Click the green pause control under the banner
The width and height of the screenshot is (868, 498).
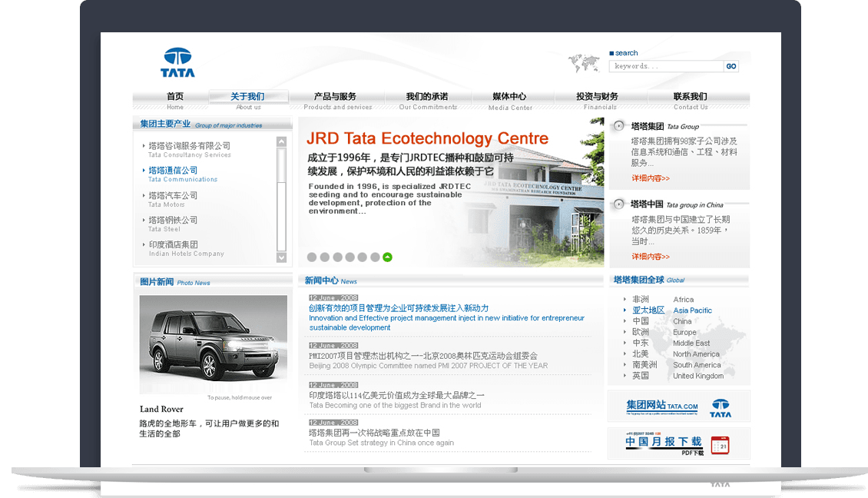coord(386,257)
